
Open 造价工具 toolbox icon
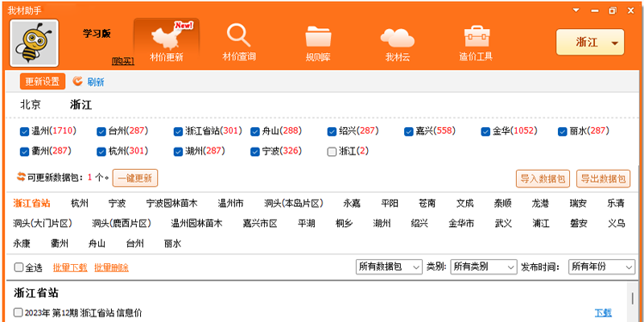[x=476, y=43]
